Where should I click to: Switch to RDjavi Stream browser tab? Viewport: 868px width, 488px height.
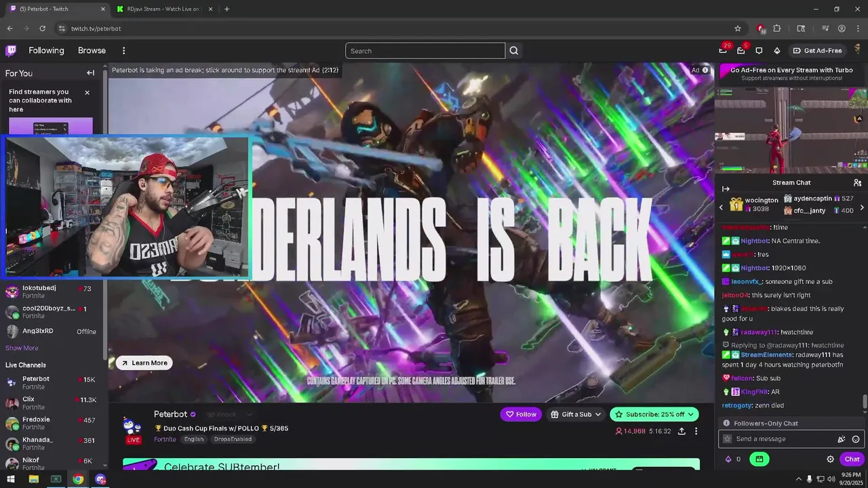165,9
